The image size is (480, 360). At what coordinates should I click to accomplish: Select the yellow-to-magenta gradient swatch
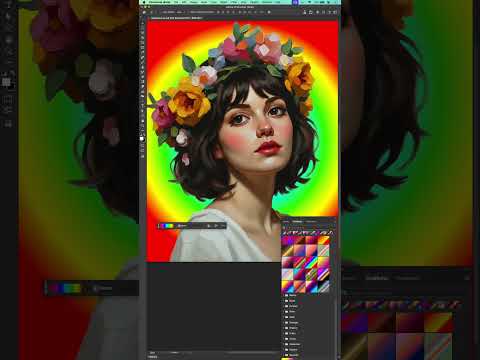click(324, 262)
